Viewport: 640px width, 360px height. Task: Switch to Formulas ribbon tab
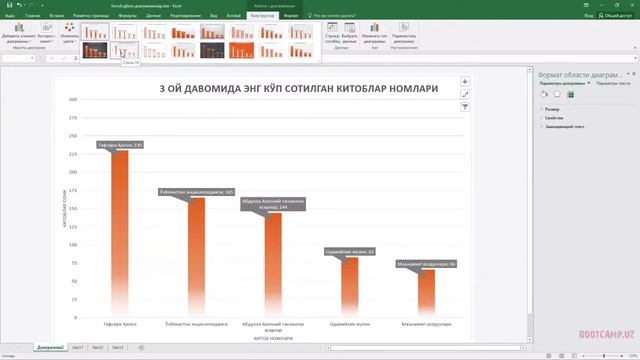point(127,16)
